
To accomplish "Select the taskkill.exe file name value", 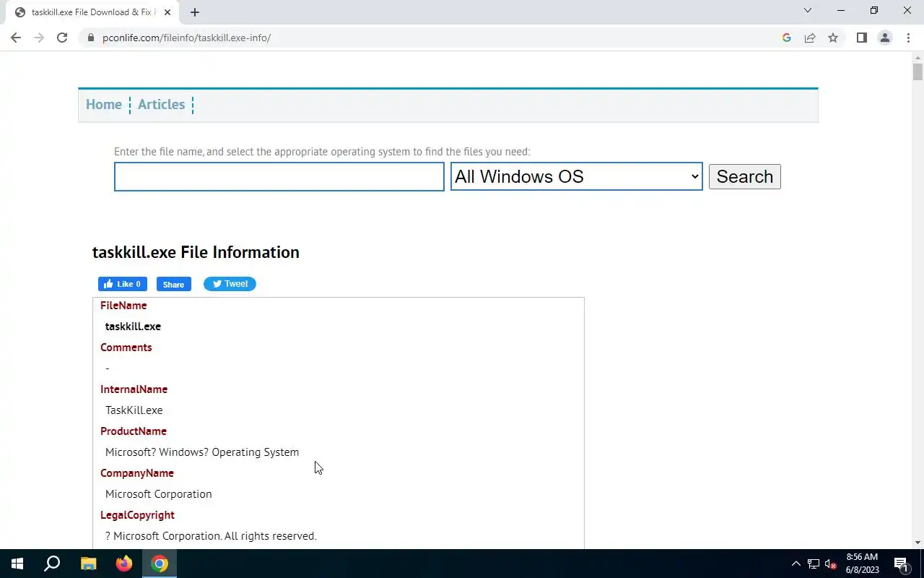I will [x=133, y=327].
